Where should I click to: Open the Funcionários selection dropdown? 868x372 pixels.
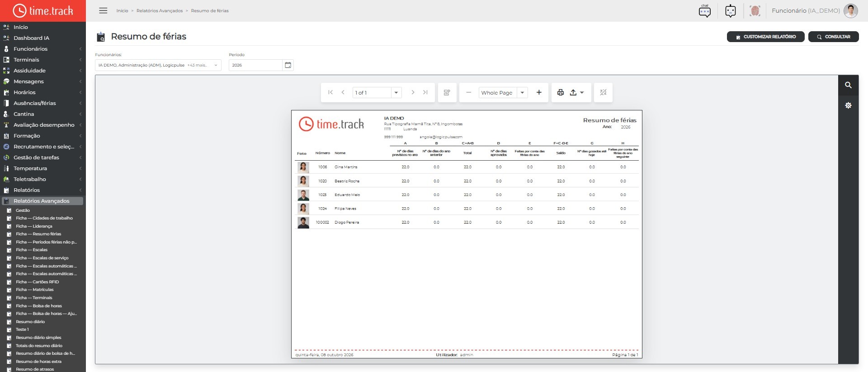coord(158,65)
